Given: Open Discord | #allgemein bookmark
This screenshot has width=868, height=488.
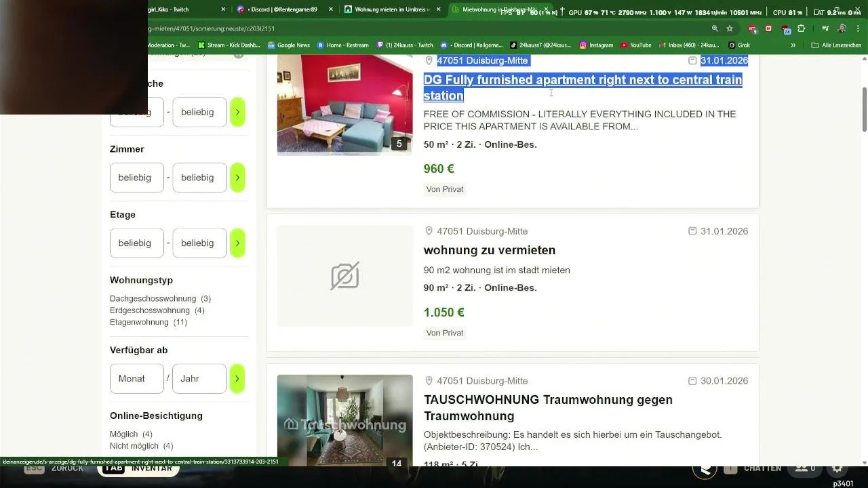Looking at the screenshot, I should 471,45.
